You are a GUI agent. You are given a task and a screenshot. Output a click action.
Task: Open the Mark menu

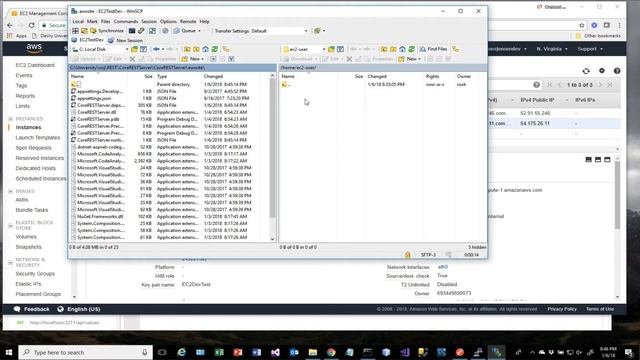[92, 21]
